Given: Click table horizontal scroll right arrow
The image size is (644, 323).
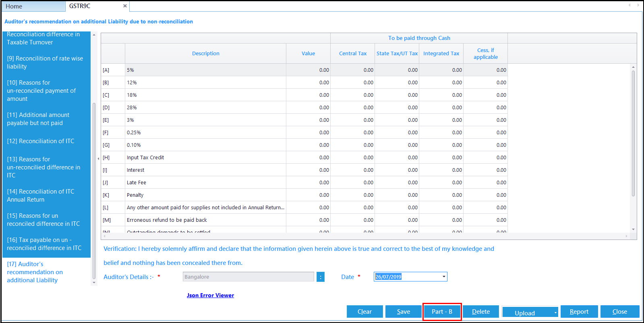Looking at the screenshot, I should click(x=626, y=236).
